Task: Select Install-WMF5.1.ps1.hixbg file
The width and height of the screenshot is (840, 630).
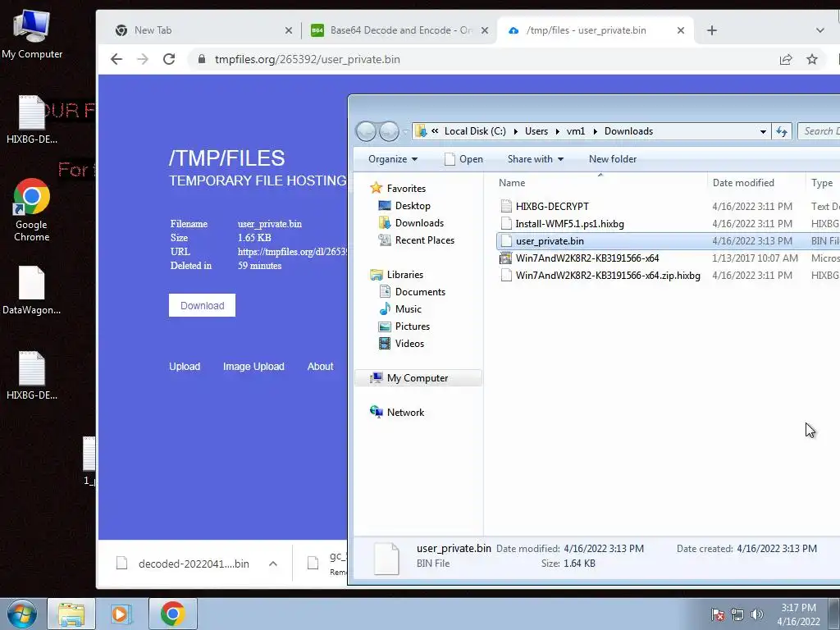Action: point(569,224)
